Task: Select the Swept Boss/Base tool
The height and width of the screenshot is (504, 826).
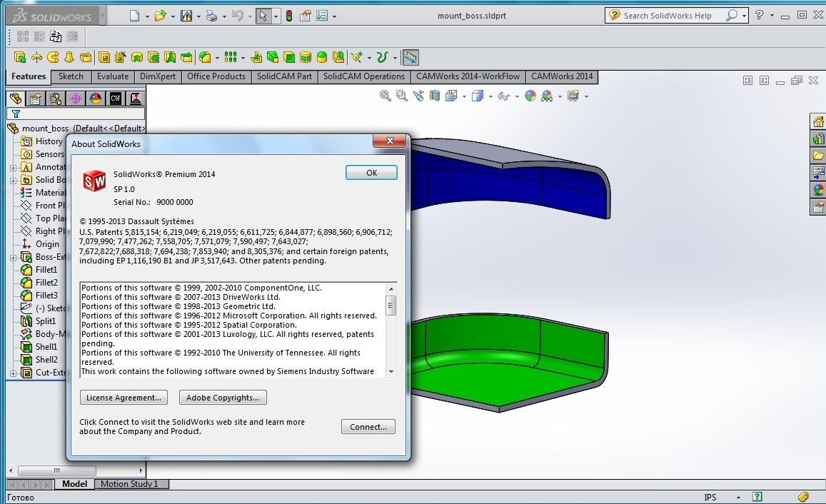Action: (53, 57)
